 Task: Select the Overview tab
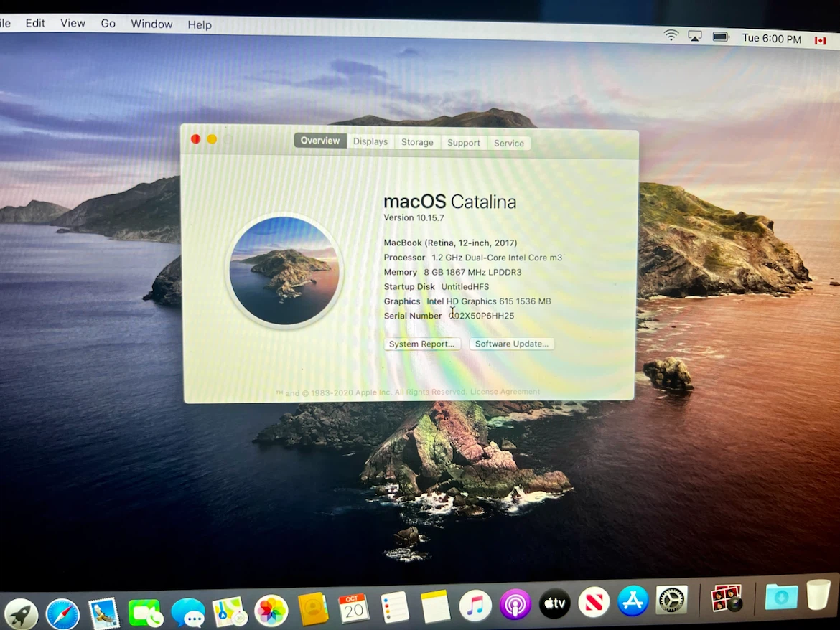point(319,141)
